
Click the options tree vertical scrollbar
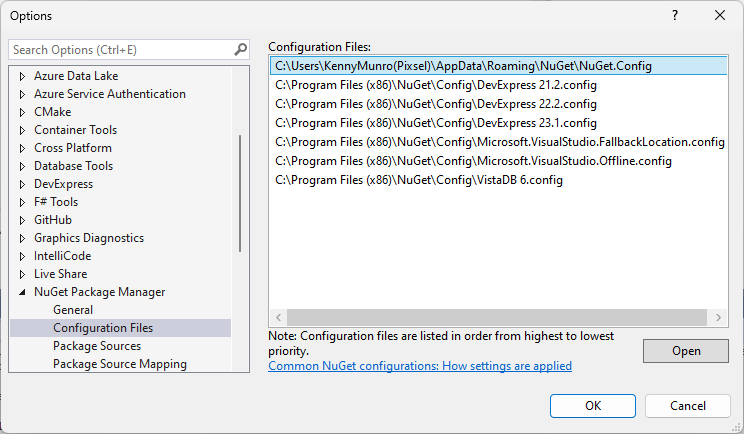pos(240,192)
